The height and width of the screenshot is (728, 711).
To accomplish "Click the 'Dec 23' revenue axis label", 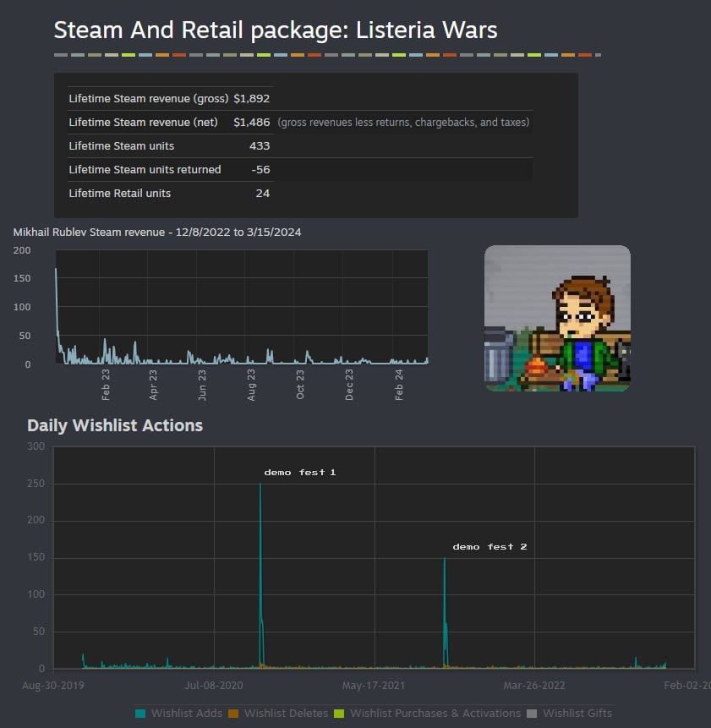I will click(349, 385).
